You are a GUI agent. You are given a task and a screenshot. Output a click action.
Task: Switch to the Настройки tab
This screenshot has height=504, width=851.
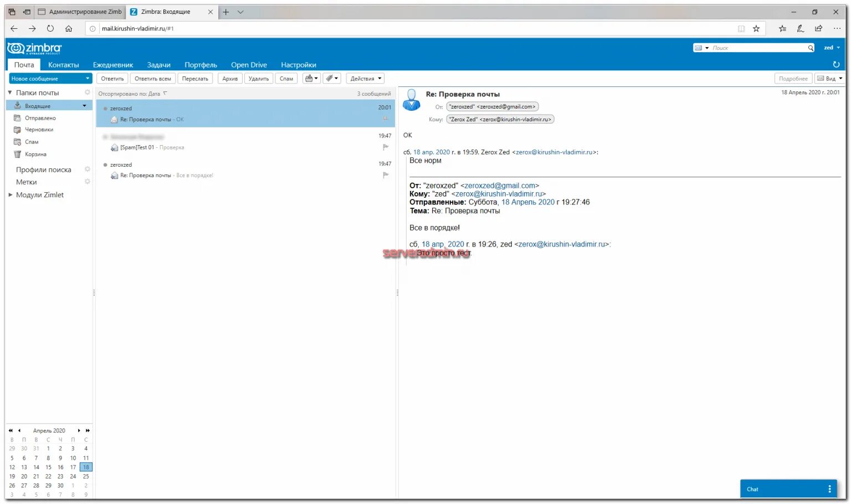pyautogui.click(x=299, y=65)
